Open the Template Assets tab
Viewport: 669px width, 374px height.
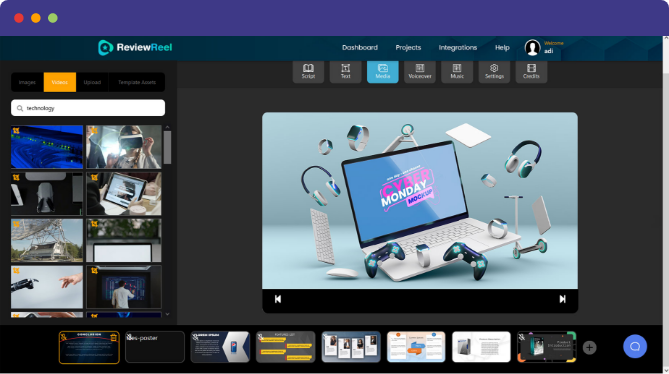click(137, 82)
